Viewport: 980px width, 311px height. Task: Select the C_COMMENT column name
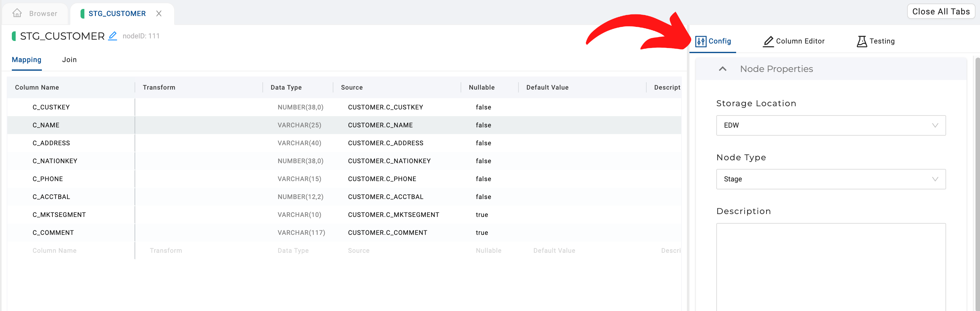(x=53, y=233)
